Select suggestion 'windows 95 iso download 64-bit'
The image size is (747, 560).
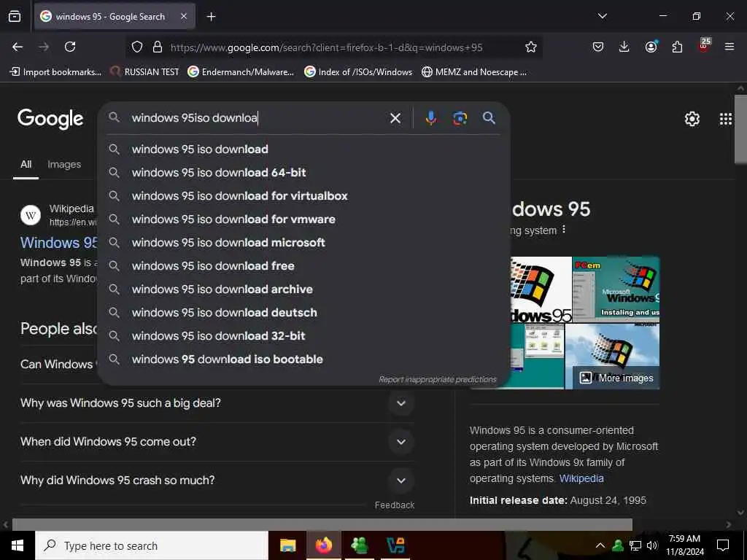pos(304,172)
